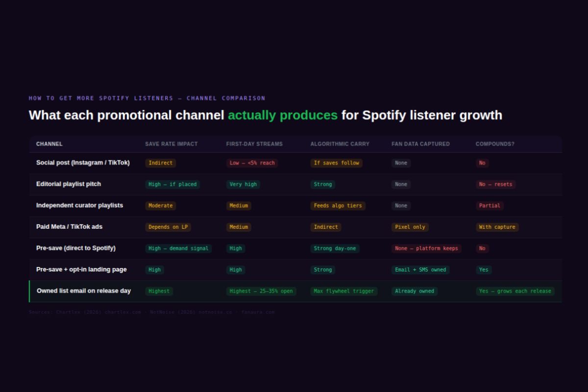Click 'Strong' in Pre-save + opt-in landing page row
This screenshot has width=588, height=392.
coord(323,270)
